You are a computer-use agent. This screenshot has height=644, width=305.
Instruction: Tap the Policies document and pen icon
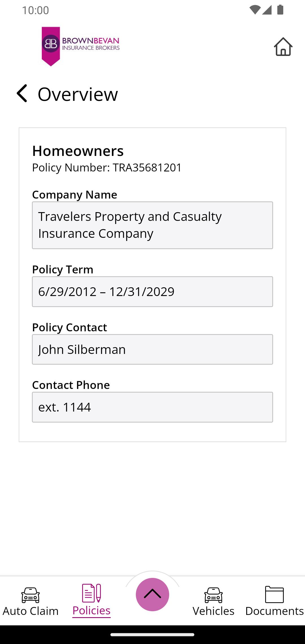pos(91,593)
